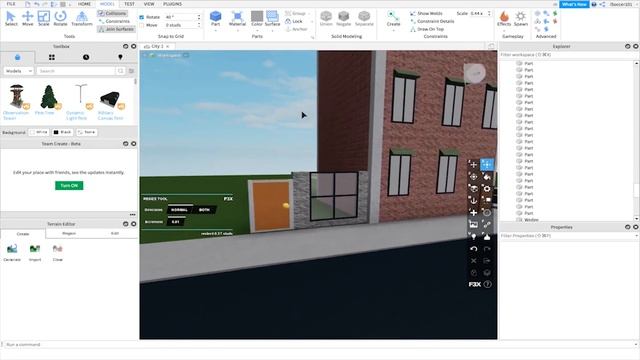Switch to the VIEW ribbon tab

tap(149, 4)
